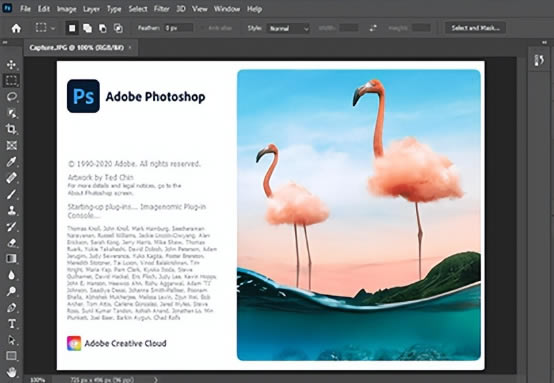554x383 pixels.
Task: Select the Crop tool
Action: click(11, 129)
